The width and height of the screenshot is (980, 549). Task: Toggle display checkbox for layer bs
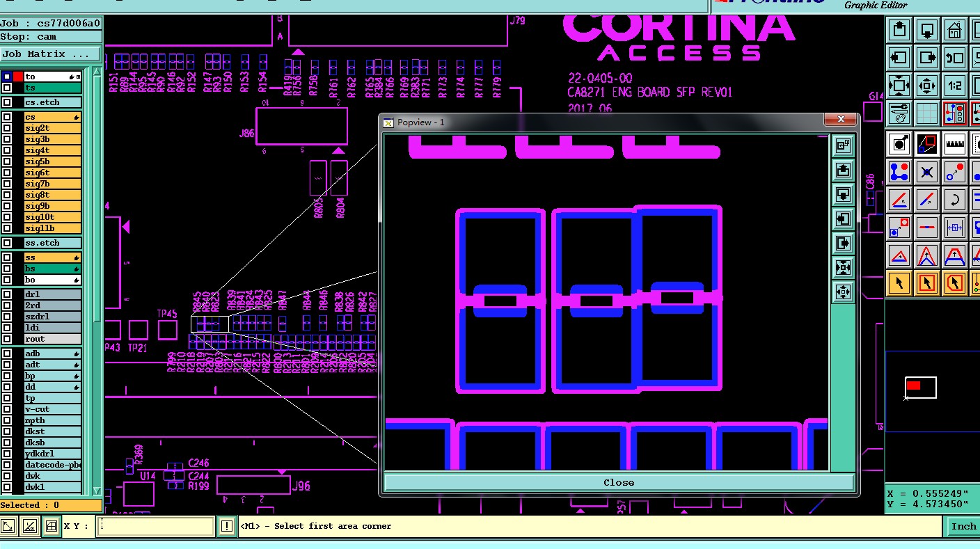coord(7,269)
